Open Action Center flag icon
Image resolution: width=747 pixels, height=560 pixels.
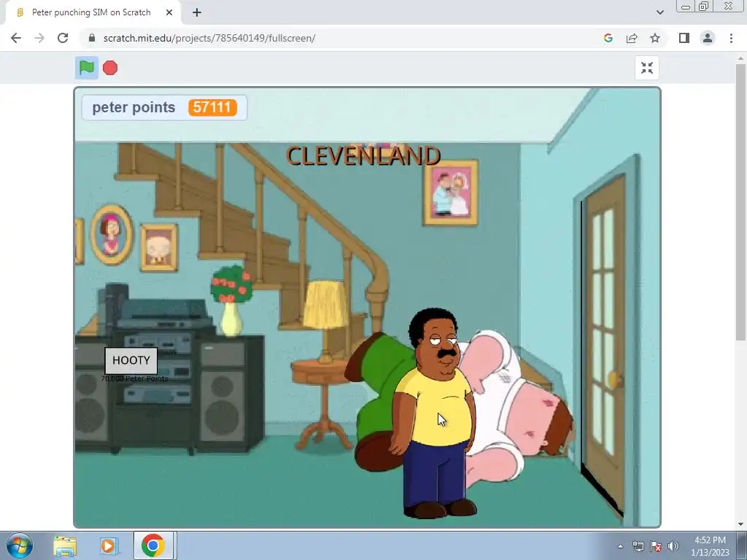(656, 546)
